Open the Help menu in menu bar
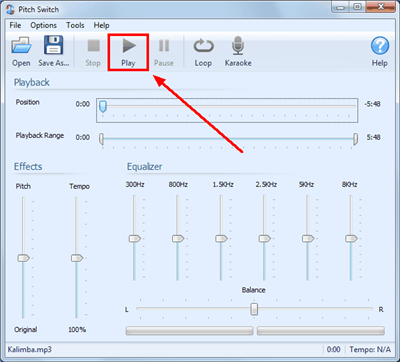This screenshot has height=362, width=400. pos(101,25)
